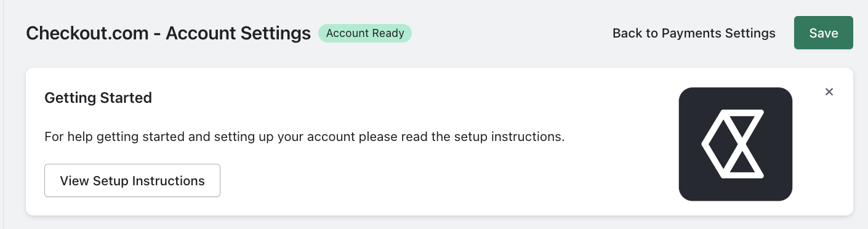Viewport: 868px width, 229px height.
Task: Click the Checkout.com logo tile
Action: 735,144
